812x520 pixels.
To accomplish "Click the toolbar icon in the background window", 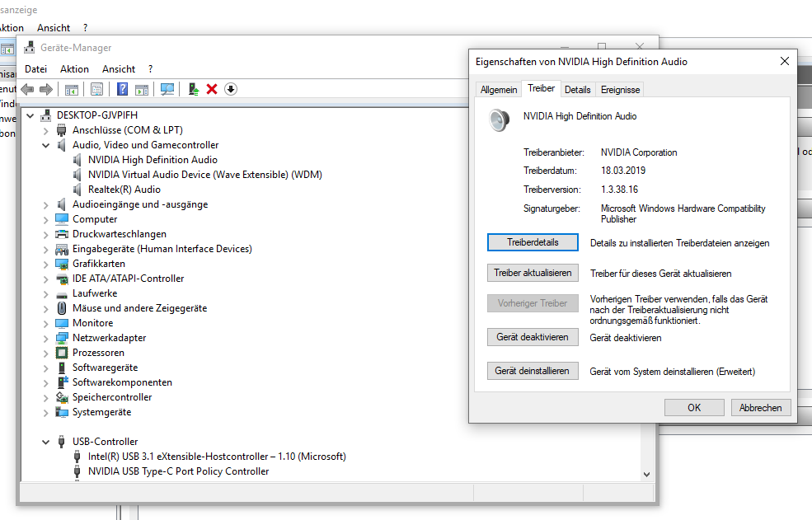I will tap(7, 49).
